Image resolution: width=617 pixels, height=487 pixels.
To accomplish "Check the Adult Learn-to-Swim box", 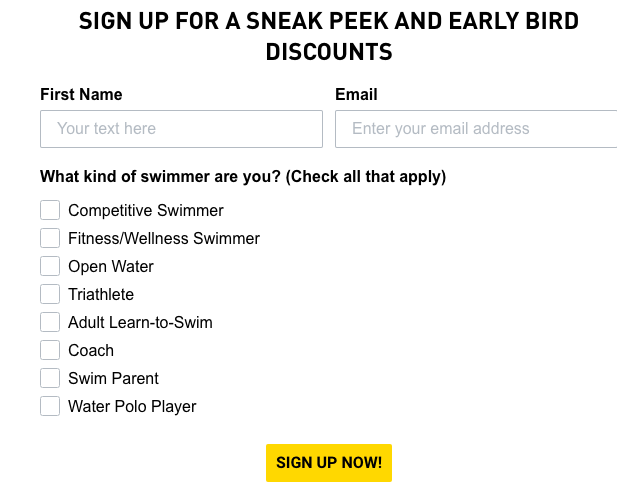I will coord(50,322).
